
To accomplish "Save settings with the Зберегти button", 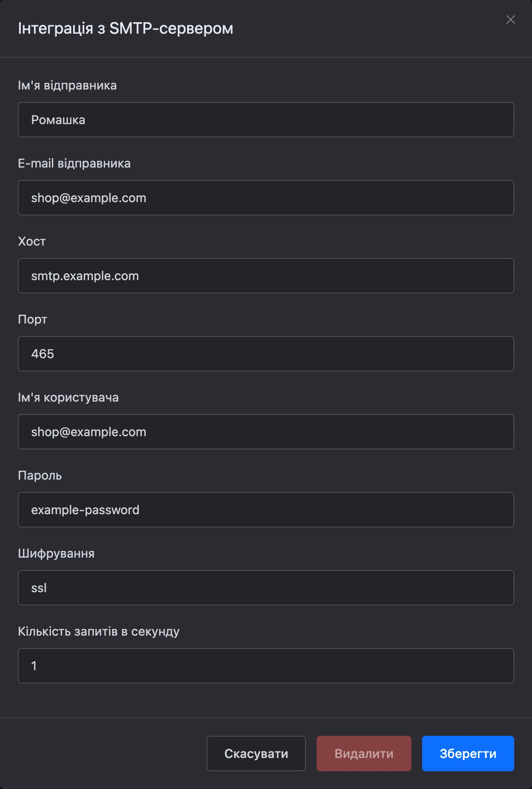I will pos(468,754).
